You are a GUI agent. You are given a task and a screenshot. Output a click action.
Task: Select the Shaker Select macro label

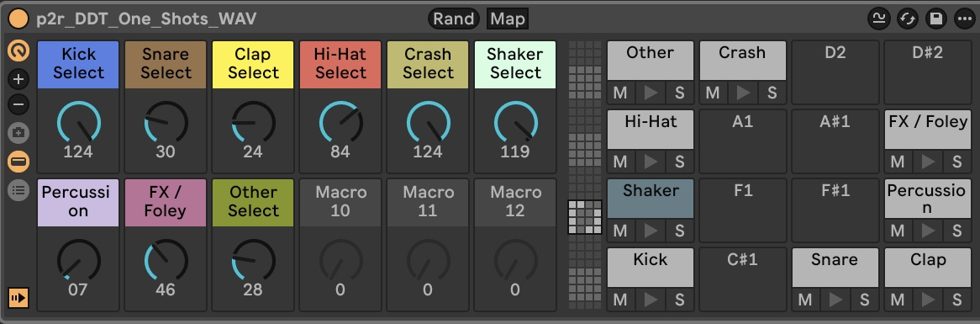pos(515,65)
